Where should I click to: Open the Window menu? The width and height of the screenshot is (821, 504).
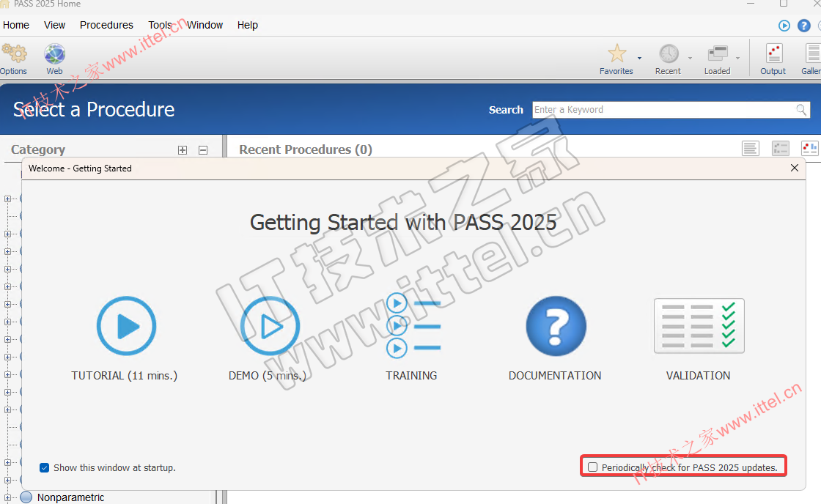point(205,25)
